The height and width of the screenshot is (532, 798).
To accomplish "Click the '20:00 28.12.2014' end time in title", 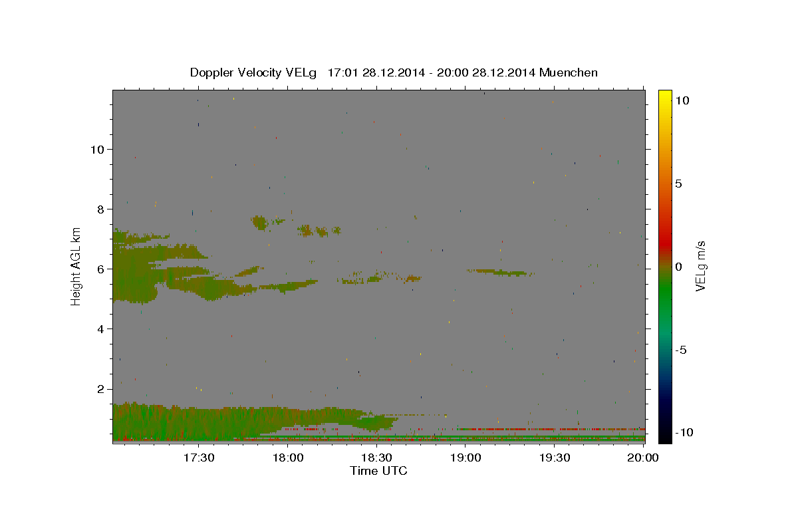I will pyautogui.click(x=487, y=72).
